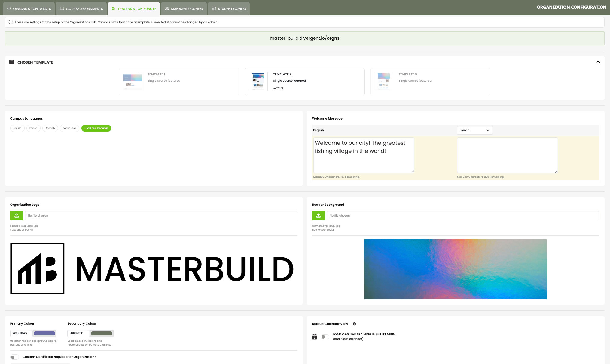
Task: Click the upload icon for Header Background
Action: coord(318,215)
